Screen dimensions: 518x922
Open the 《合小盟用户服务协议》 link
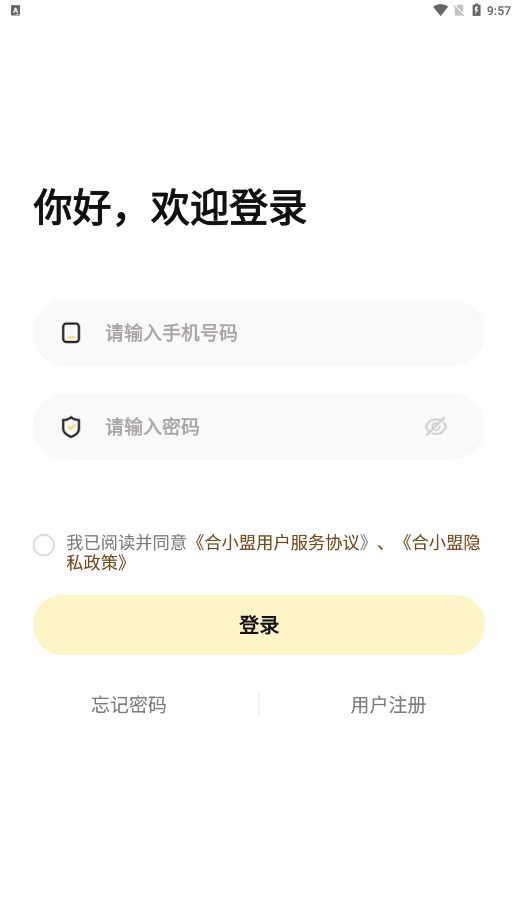[282, 542]
